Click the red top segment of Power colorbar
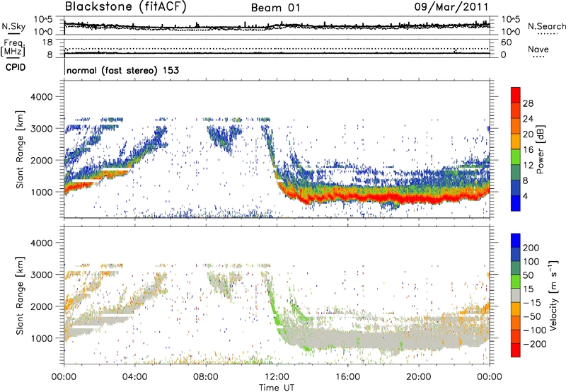Viewport: 566px width, 392px height. 516,95
